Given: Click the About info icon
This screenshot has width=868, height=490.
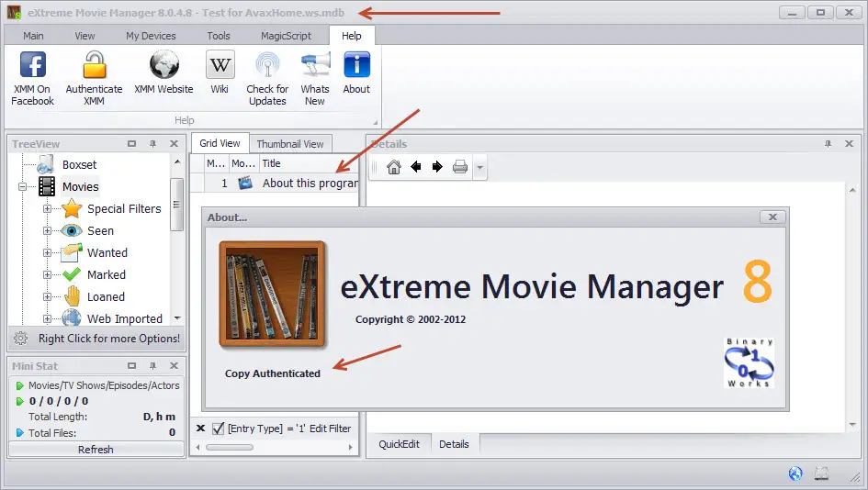Looking at the screenshot, I should [356, 65].
